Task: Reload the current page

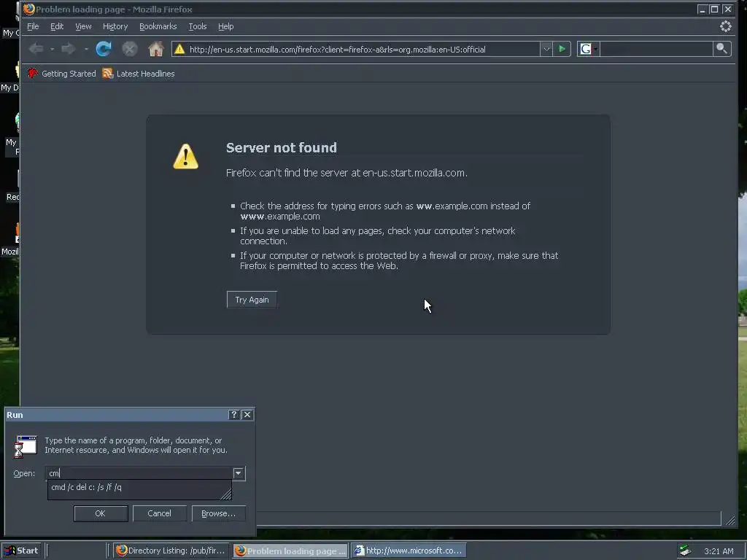Action: pos(104,49)
